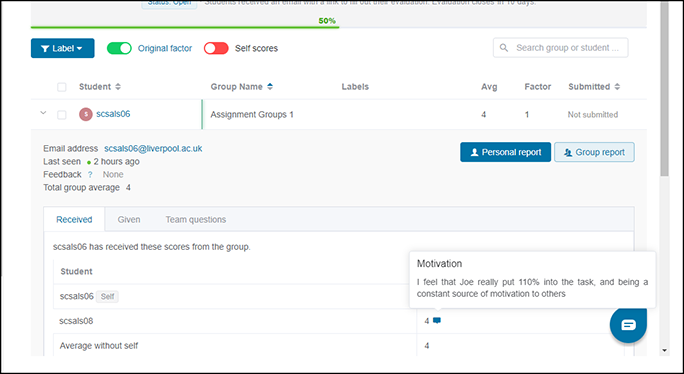Open the scsals06@liverpool.ac.uk email link
Screen dimensions: 684x374
[x=153, y=148]
